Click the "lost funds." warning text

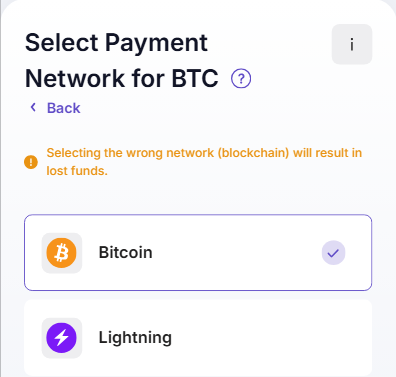coord(77,171)
